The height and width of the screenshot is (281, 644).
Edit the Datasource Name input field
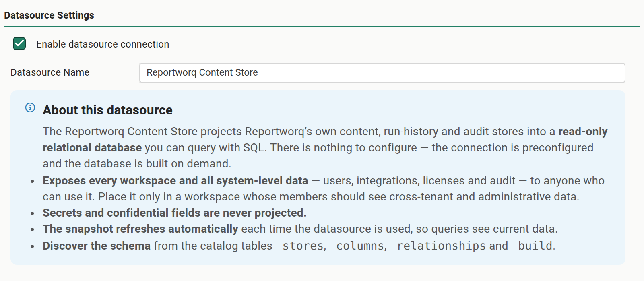coord(382,73)
